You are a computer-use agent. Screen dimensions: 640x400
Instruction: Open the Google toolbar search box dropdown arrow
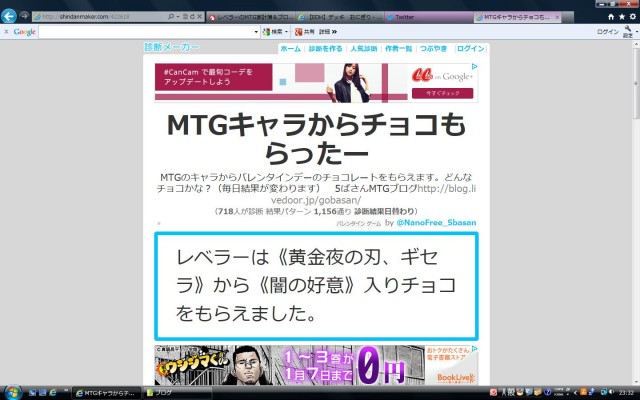(256, 32)
